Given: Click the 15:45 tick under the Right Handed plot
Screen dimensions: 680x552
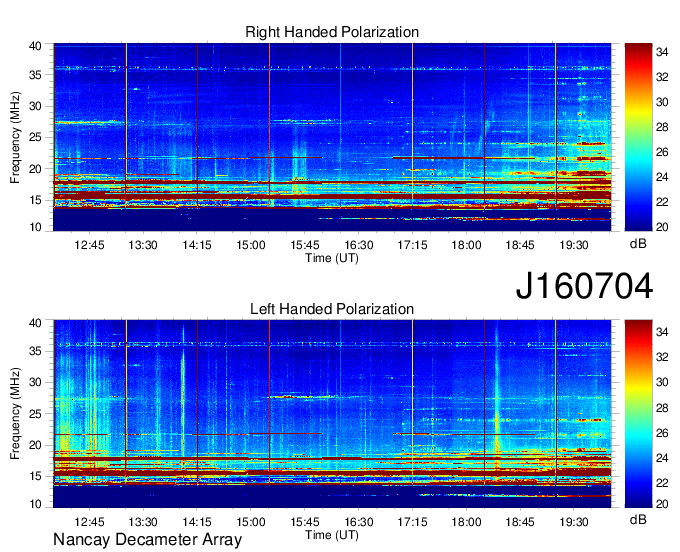Looking at the screenshot, I should [x=305, y=245].
